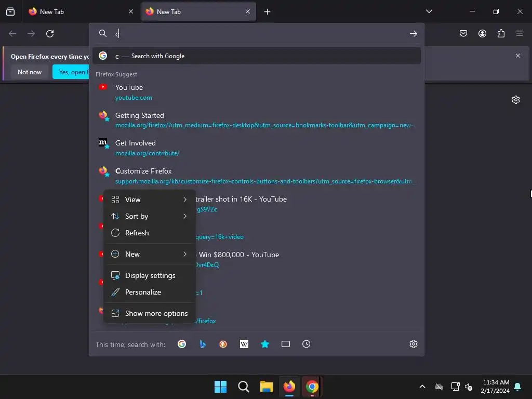532x399 pixels.
Task: Search bookmarks using the star icon
Action: [265, 344]
